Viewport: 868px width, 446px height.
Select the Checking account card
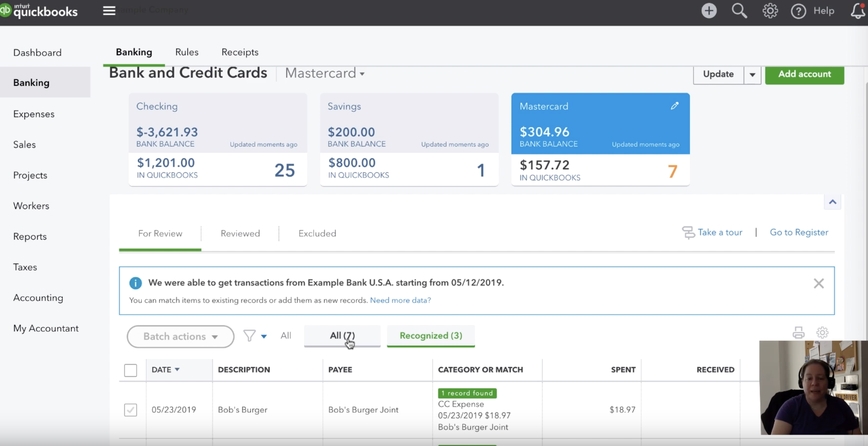click(x=218, y=140)
